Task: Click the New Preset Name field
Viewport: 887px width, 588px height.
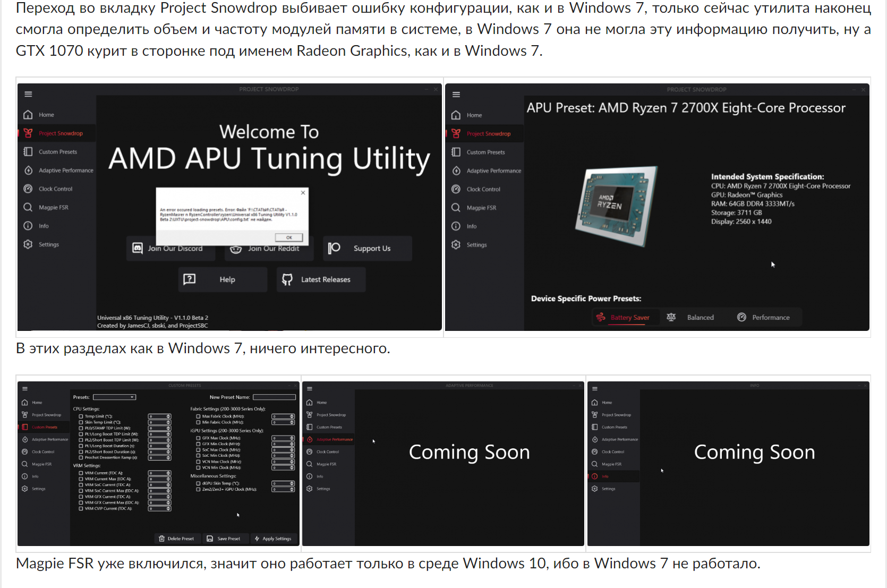Action: (274, 397)
